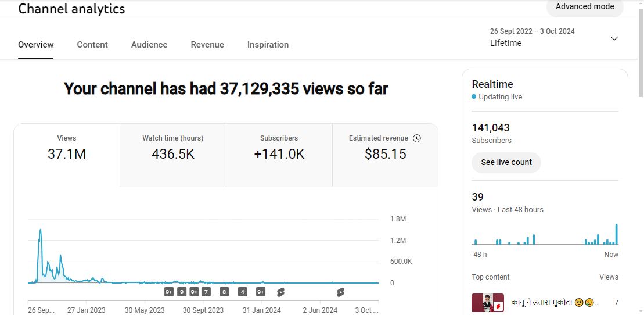This screenshot has width=644, height=315.
Task: Go to the Inspiration tab
Action: [268, 45]
